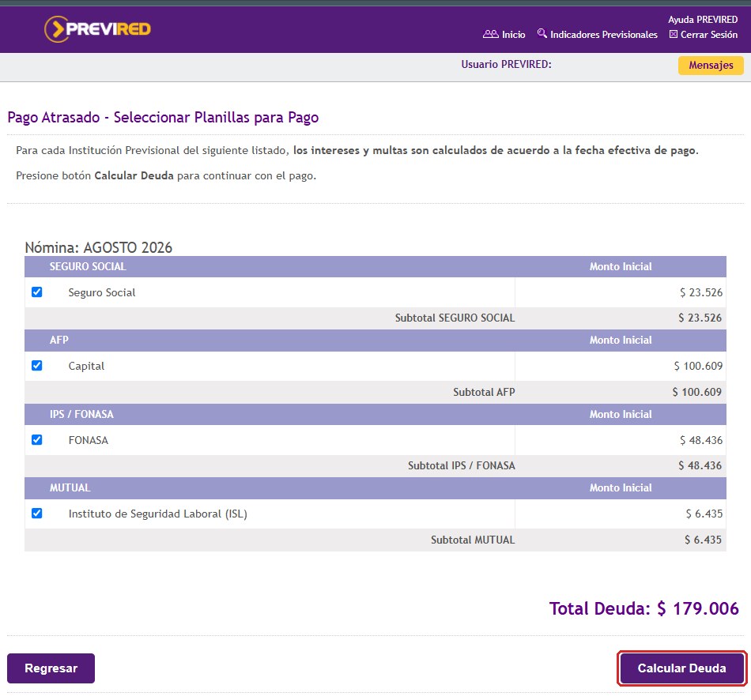Viewport: 751px width, 700px height.
Task: Open the Mensajes button
Action: click(x=711, y=65)
